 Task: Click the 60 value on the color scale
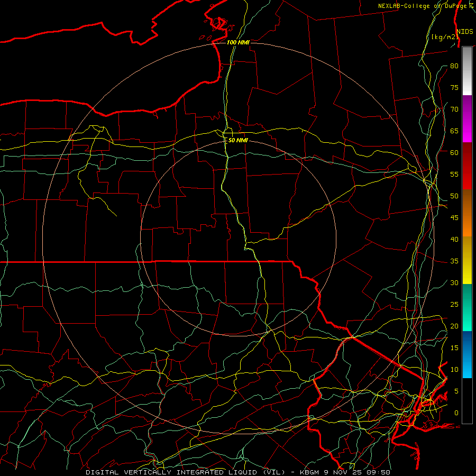click(454, 153)
